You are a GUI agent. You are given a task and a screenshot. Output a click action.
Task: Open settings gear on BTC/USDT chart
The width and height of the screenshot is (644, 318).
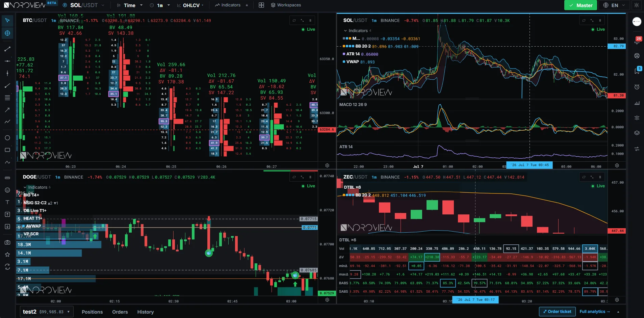click(327, 165)
